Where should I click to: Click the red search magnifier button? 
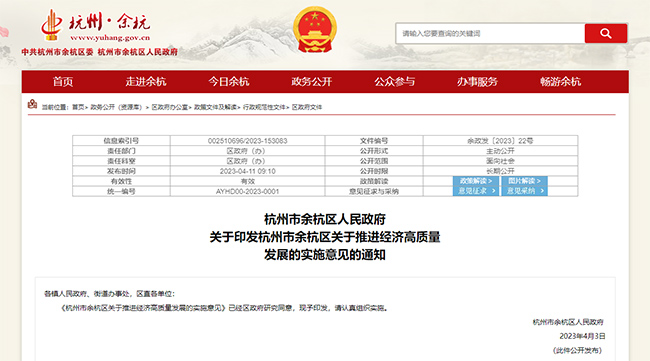tap(606, 34)
